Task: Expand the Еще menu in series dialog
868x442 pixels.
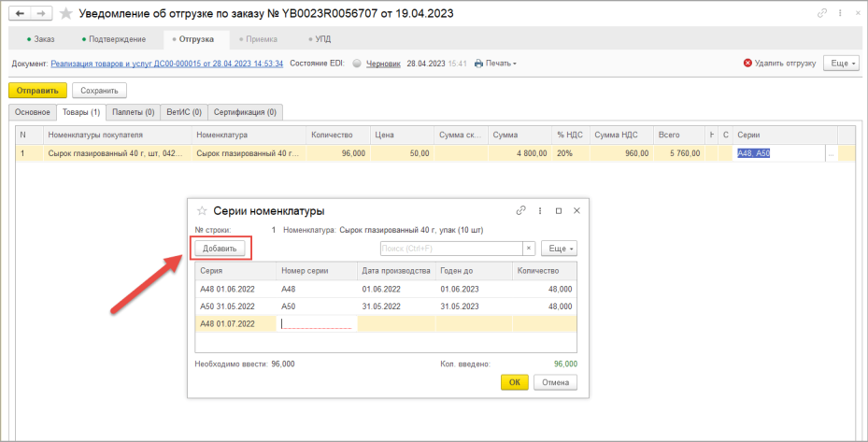Action: (559, 249)
